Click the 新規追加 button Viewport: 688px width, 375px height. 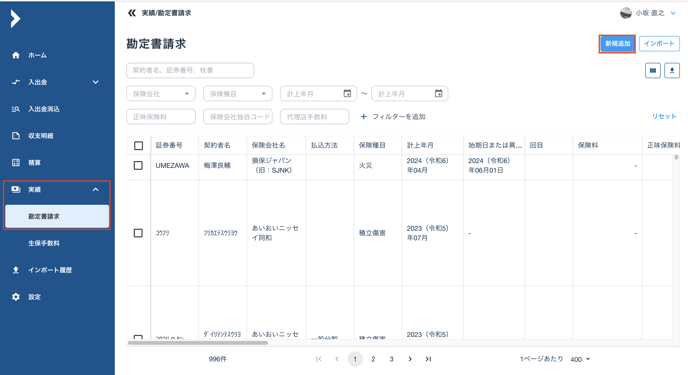point(617,44)
